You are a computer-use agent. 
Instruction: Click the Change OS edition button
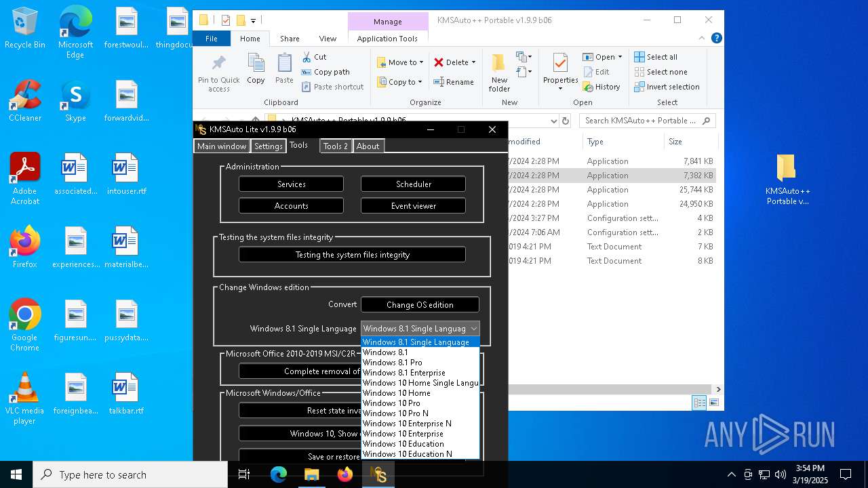coord(420,305)
